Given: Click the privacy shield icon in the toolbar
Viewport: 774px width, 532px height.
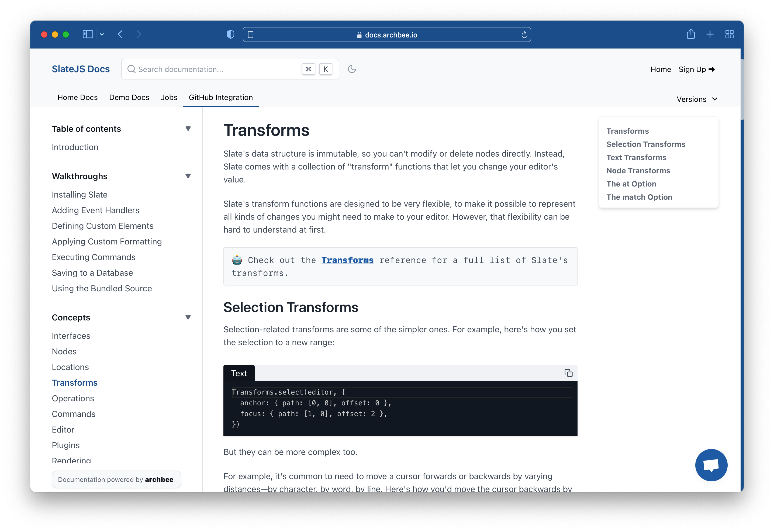Looking at the screenshot, I should click(x=230, y=34).
